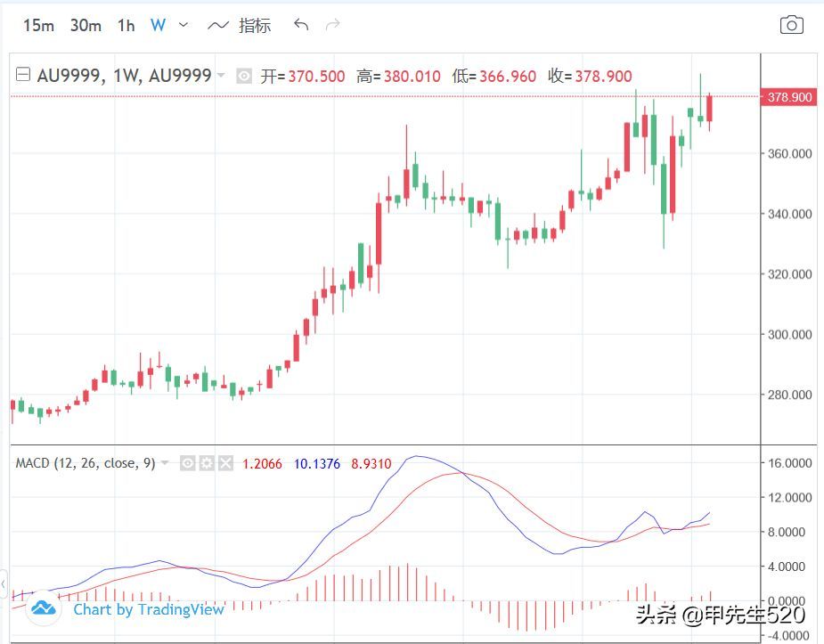Screen dimensions: 824x644
Task: Hide the MACD indicator via its eye icon
Action: coord(188,463)
